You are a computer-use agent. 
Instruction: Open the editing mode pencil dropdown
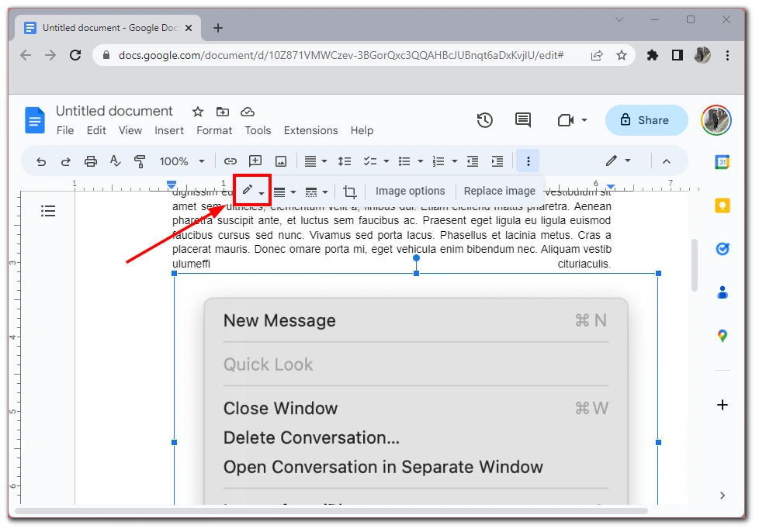[x=618, y=161]
